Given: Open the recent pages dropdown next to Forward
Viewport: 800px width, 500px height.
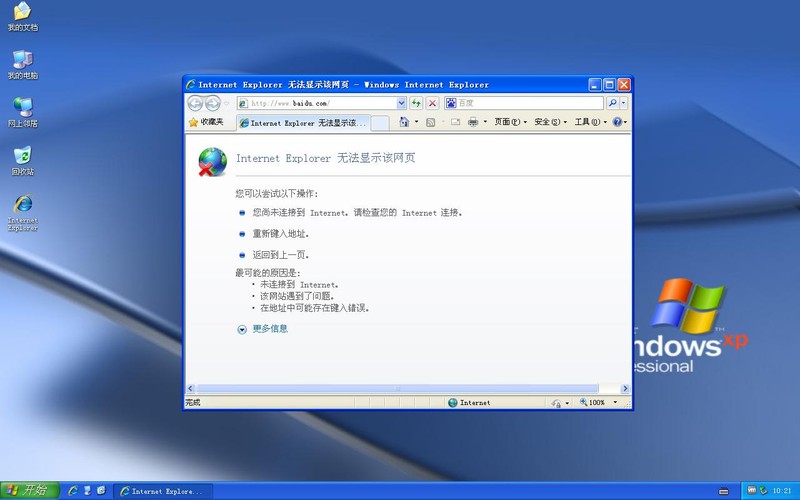Looking at the screenshot, I should [x=227, y=104].
